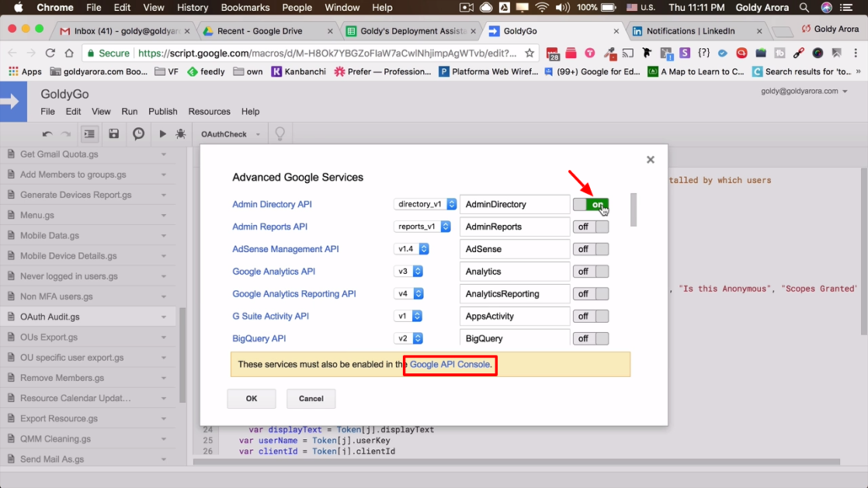Go to Chrome home page icon
The image size is (868, 488).
tap(68, 53)
